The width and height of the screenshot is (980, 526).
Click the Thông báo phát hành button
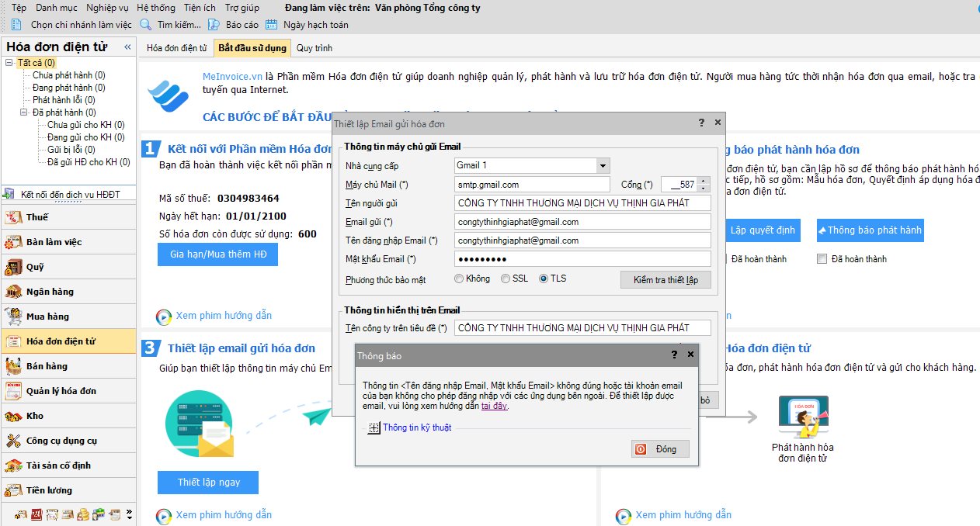pyautogui.click(x=870, y=230)
